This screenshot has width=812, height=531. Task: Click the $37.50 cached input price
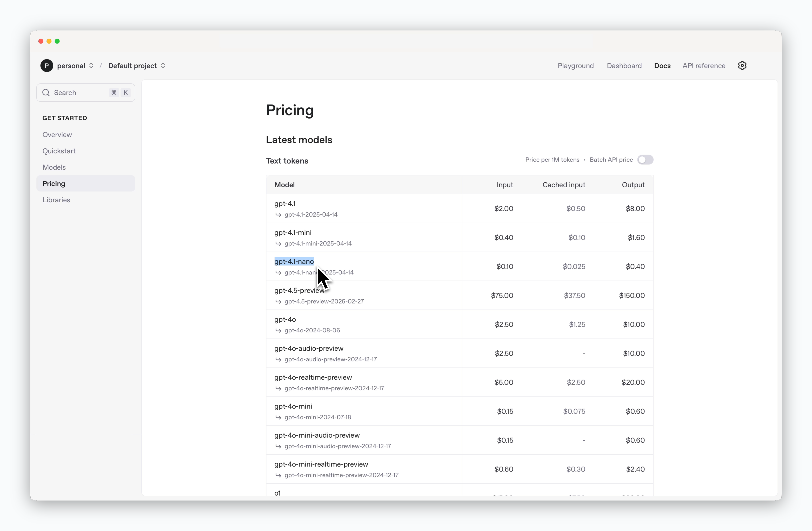click(574, 296)
